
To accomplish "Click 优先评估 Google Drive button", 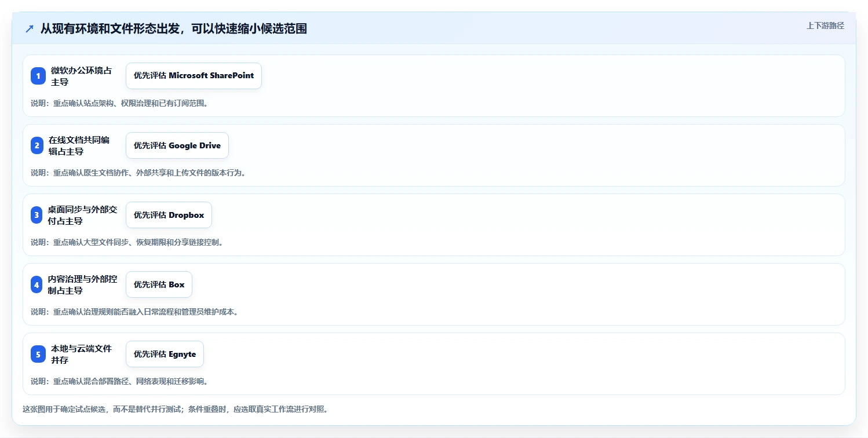I will point(177,145).
